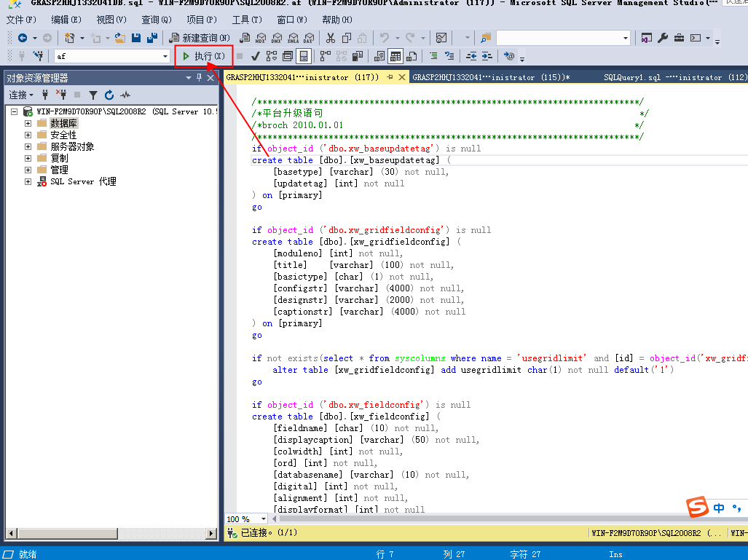Open the 查询(Q) menu
This screenshot has width=748, height=560.
[156, 20]
